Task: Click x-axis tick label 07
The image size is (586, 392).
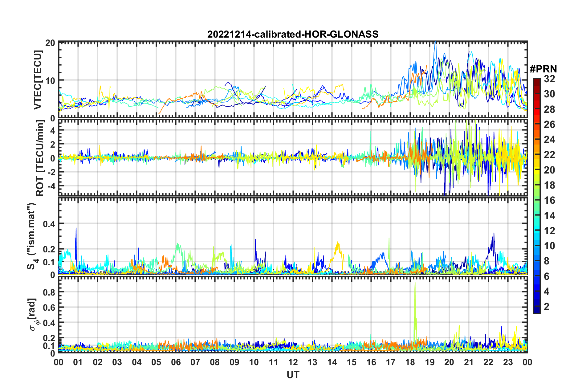Action: tap(195, 362)
